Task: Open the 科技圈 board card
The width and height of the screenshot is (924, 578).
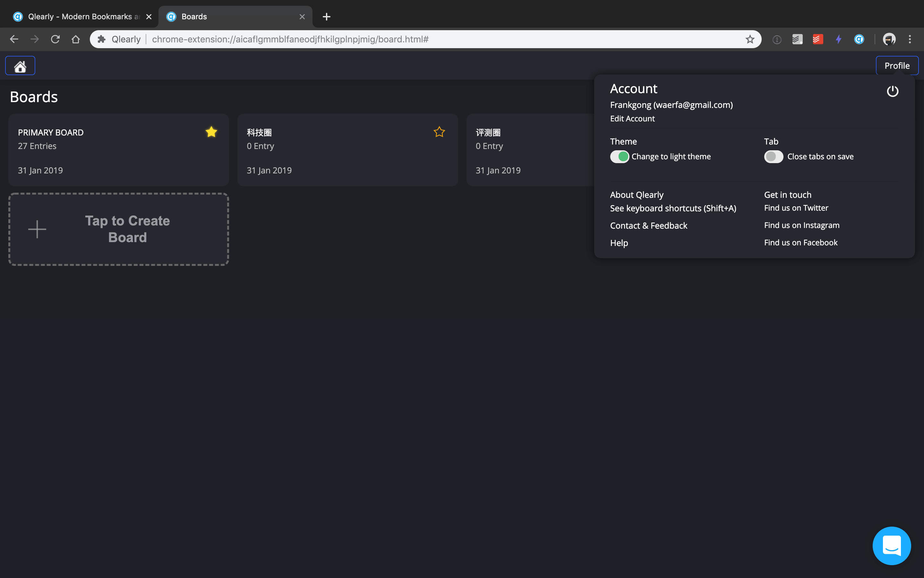Action: [347, 150]
